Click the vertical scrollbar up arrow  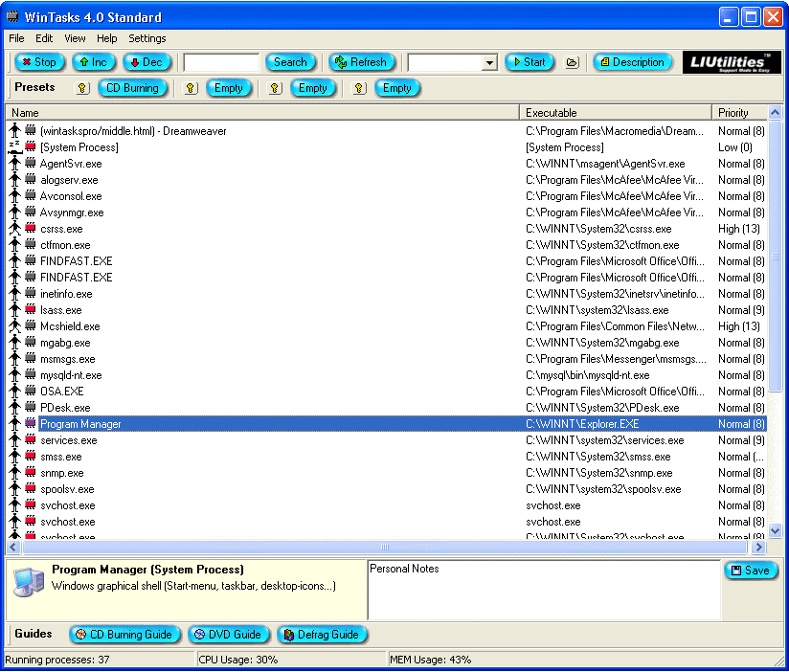tap(775, 113)
